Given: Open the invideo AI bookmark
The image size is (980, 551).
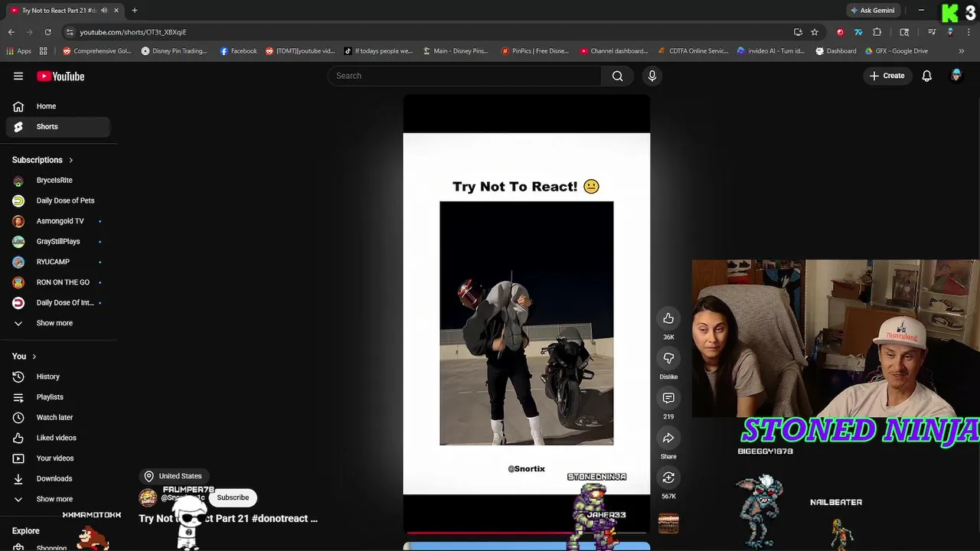Looking at the screenshot, I should tap(770, 51).
